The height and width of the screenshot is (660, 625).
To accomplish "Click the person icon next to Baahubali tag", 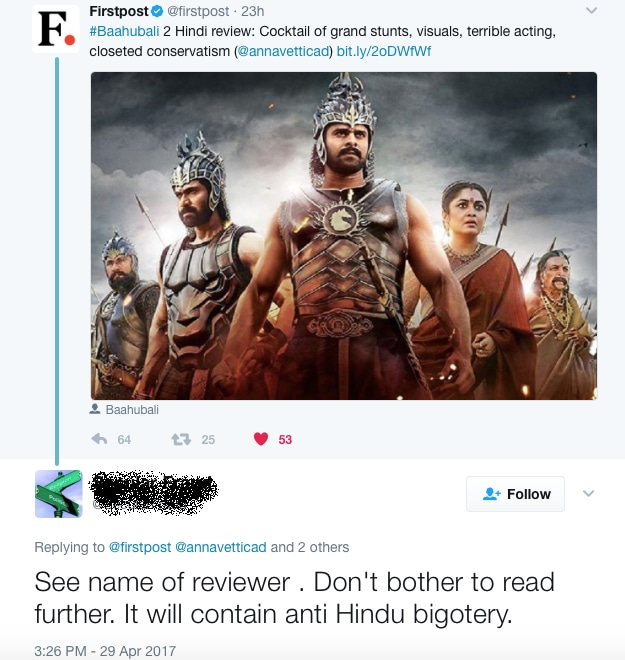I will tap(95, 409).
